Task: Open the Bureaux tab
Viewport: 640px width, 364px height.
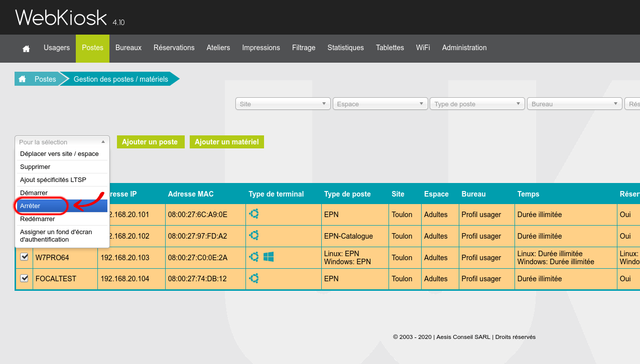Action: click(x=129, y=48)
